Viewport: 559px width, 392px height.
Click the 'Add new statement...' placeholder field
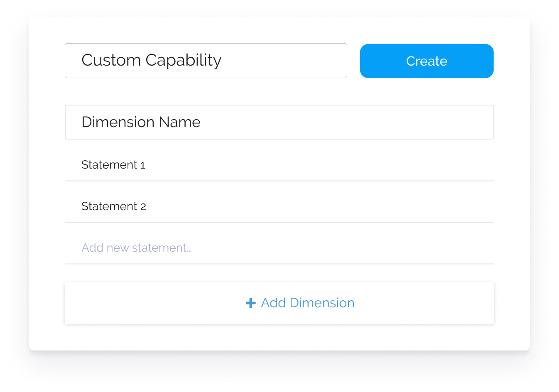279,248
